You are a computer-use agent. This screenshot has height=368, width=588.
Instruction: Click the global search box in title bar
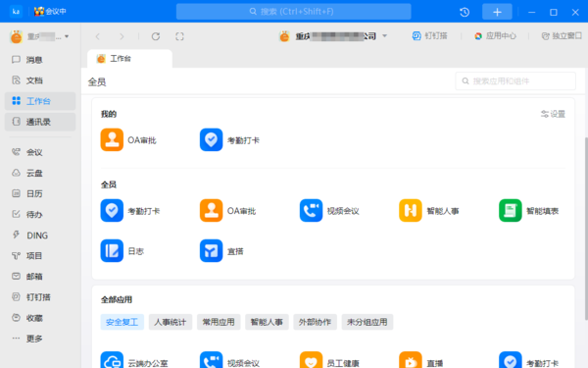pyautogui.click(x=294, y=12)
